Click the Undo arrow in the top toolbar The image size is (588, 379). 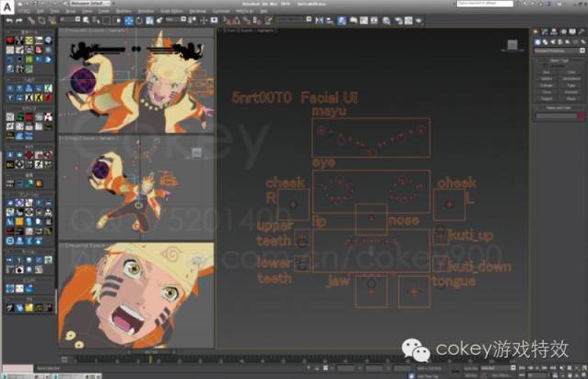click(8, 19)
